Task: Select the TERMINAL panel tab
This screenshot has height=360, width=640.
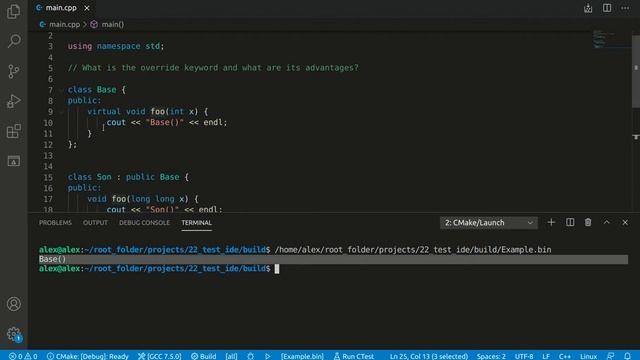Action: tap(197, 223)
